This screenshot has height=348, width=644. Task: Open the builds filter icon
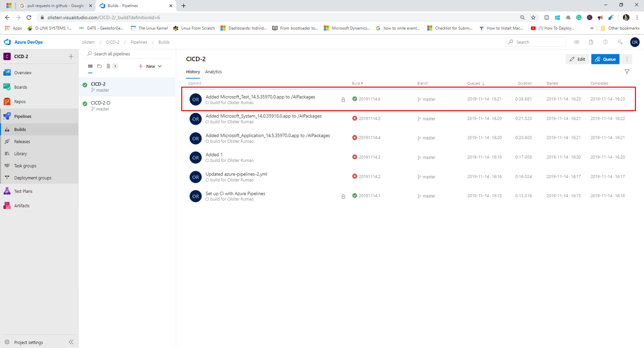pos(627,72)
